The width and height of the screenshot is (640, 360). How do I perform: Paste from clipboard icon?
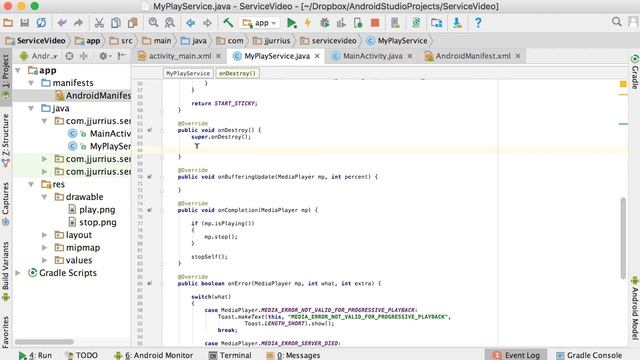click(133, 23)
